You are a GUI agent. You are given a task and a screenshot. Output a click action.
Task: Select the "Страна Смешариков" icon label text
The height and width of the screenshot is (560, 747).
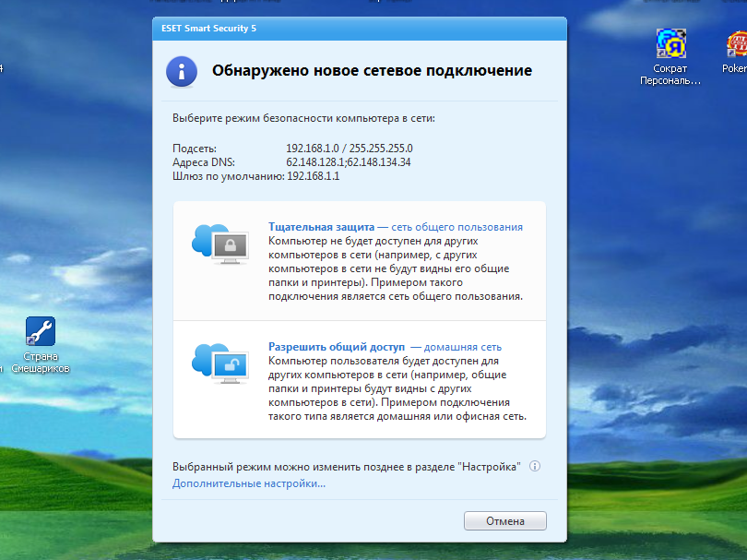point(41,363)
